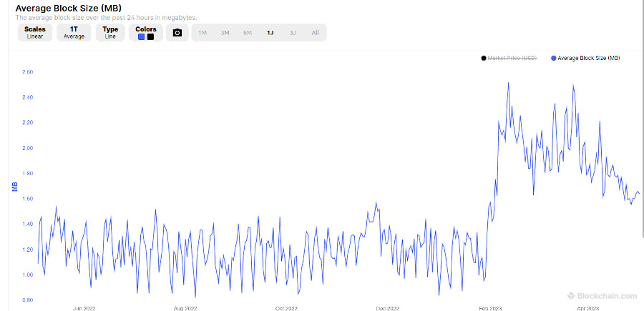Click the camera screenshot icon
This screenshot has width=644, height=311.
pyautogui.click(x=177, y=33)
